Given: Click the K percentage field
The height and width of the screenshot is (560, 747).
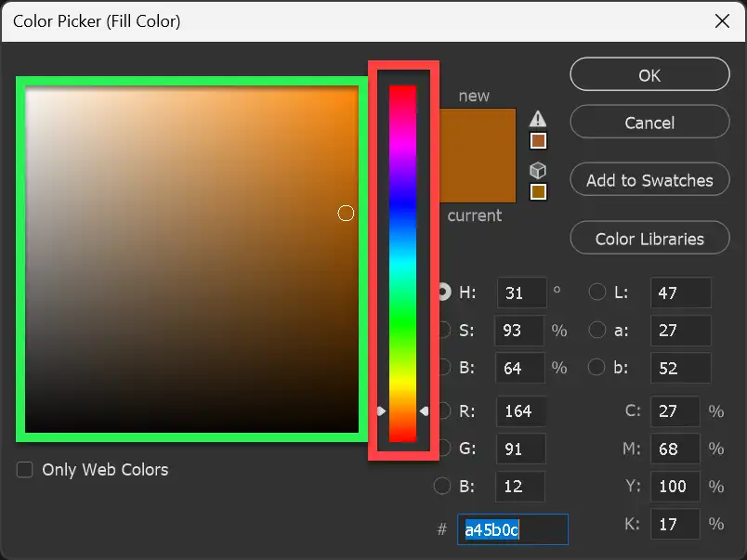Looking at the screenshot, I should (x=675, y=524).
